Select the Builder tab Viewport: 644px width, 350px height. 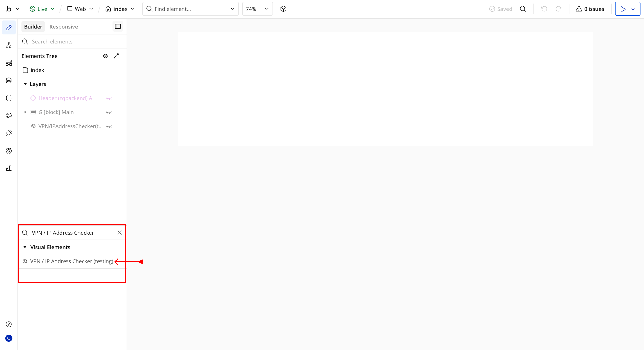[33, 27]
